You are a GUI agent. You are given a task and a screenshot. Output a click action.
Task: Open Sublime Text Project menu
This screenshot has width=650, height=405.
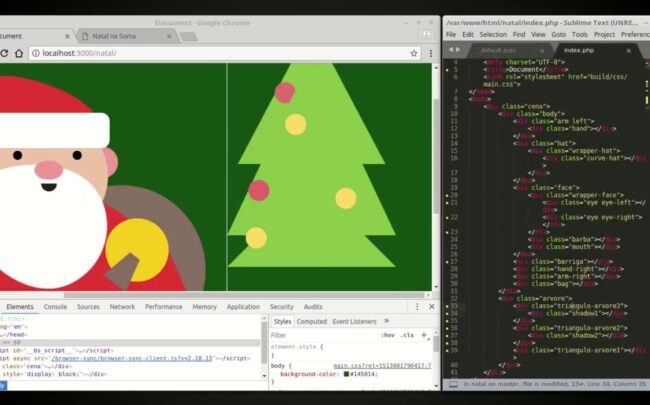604,34
